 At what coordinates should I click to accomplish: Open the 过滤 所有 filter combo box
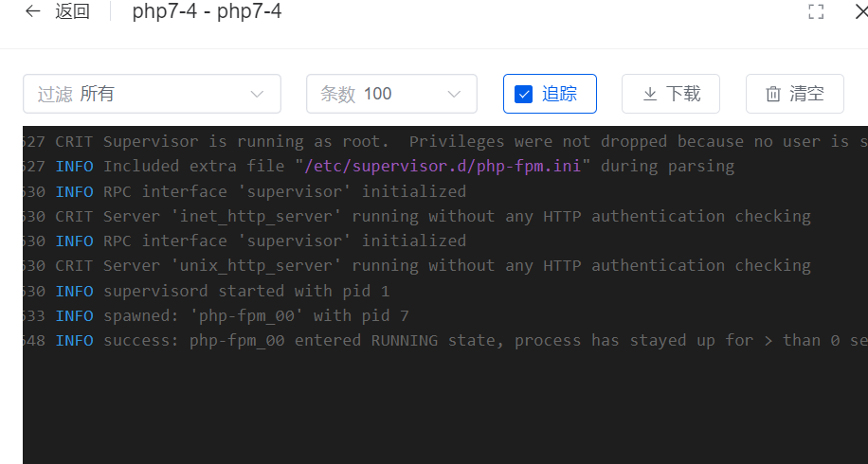pos(152,94)
